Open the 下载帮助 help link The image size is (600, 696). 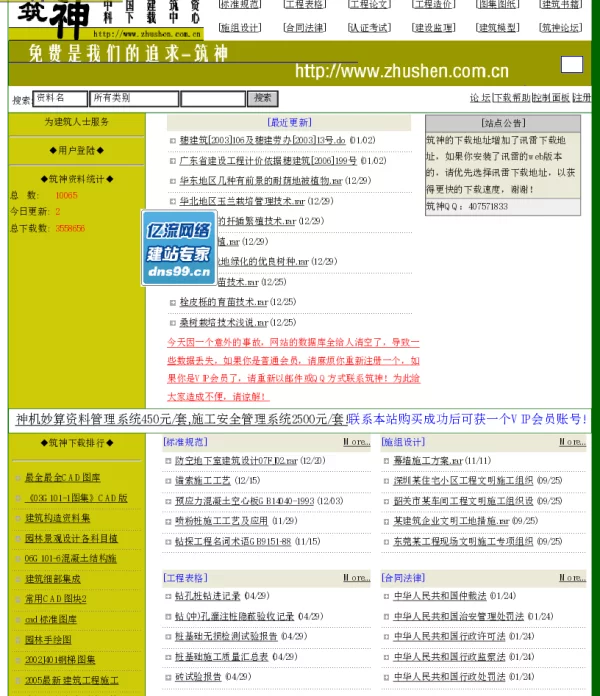click(x=512, y=98)
